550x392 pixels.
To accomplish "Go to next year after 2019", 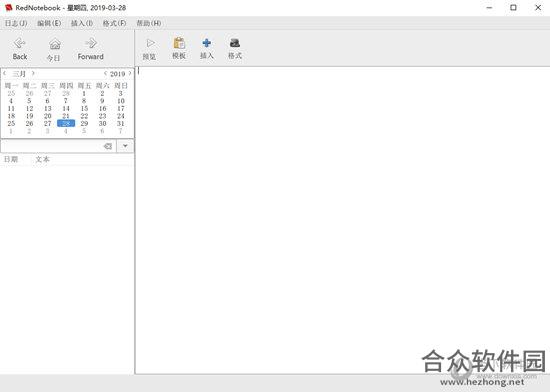I will click(130, 73).
